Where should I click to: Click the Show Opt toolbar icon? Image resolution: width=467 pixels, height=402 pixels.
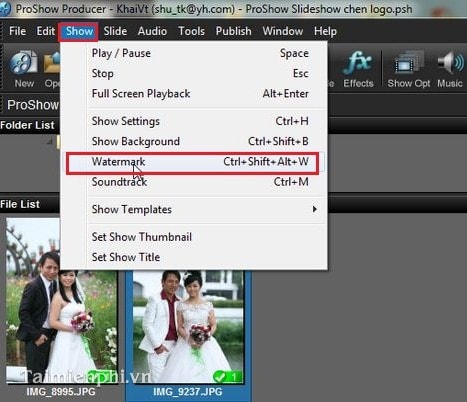[409, 69]
